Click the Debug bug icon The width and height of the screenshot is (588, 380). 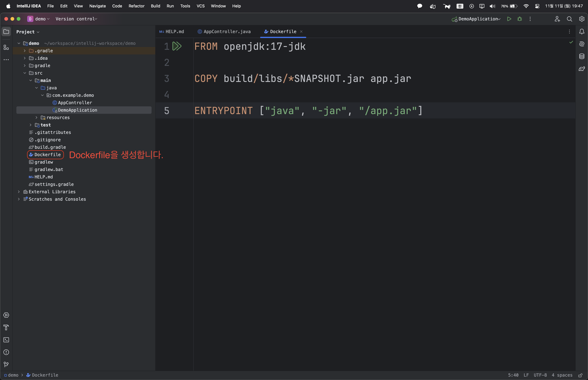click(520, 19)
